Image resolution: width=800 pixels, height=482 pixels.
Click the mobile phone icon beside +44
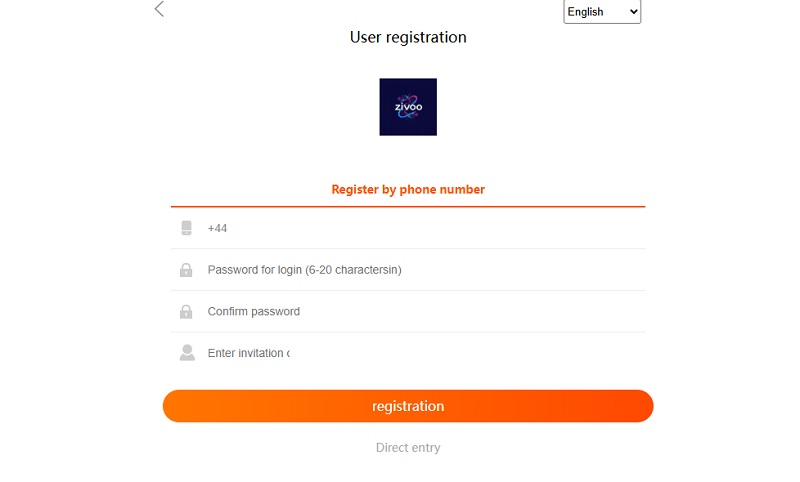pos(186,228)
